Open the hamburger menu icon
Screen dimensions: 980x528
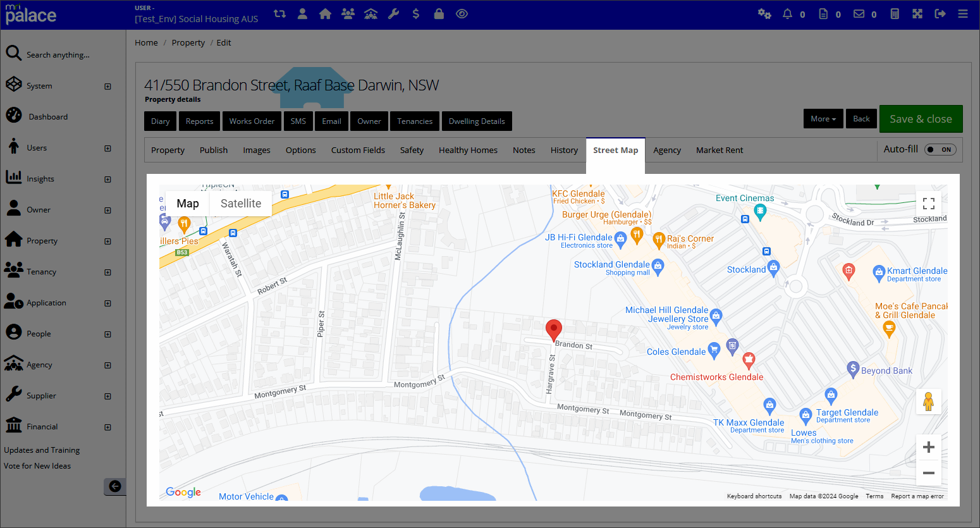pos(963,13)
